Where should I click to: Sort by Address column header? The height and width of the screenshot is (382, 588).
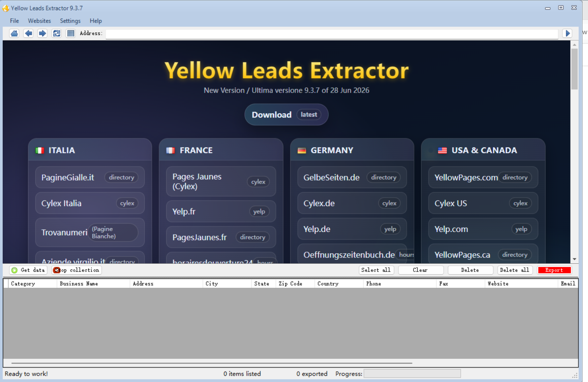coord(166,284)
